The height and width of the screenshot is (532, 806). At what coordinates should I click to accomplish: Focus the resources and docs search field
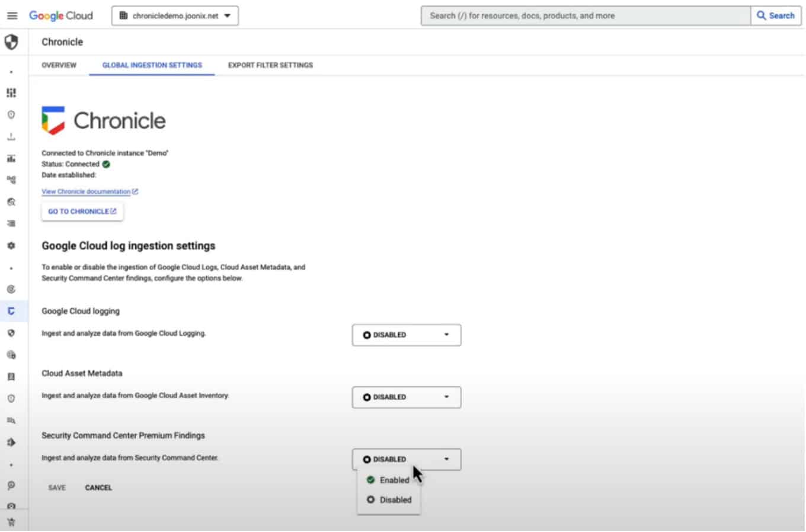tap(586, 16)
